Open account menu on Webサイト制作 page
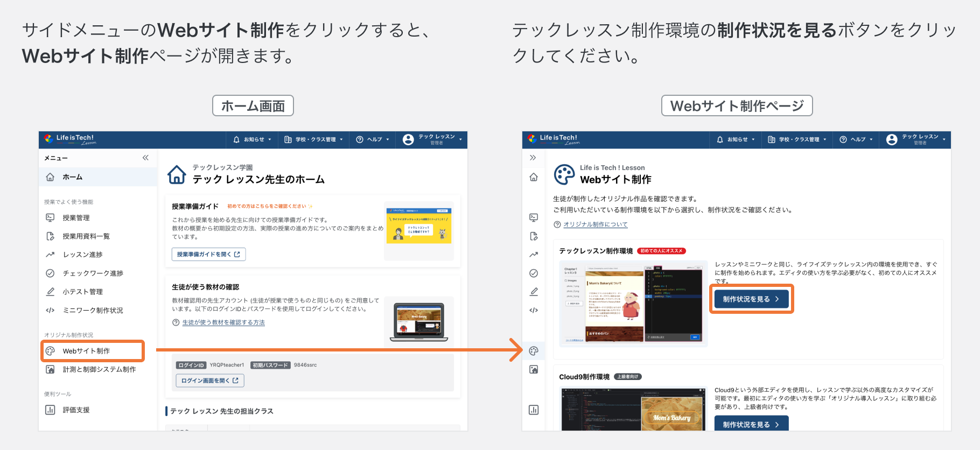 (x=916, y=139)
